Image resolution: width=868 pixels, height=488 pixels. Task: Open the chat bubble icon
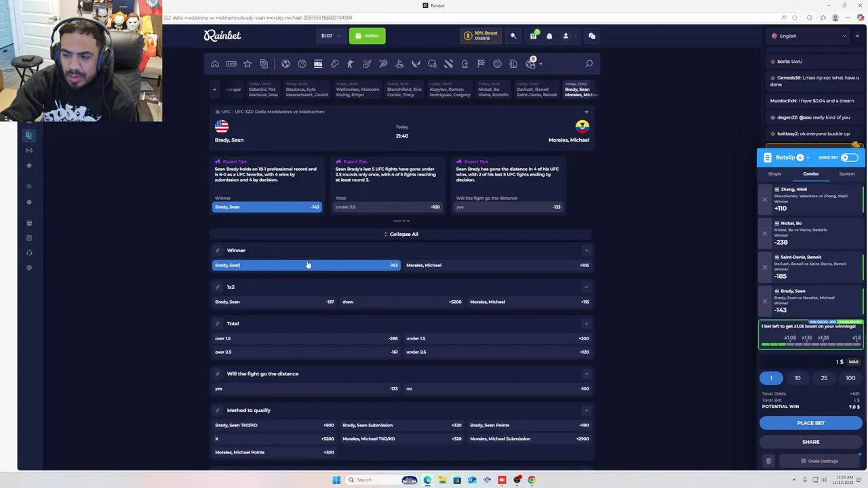pos(591,36)
